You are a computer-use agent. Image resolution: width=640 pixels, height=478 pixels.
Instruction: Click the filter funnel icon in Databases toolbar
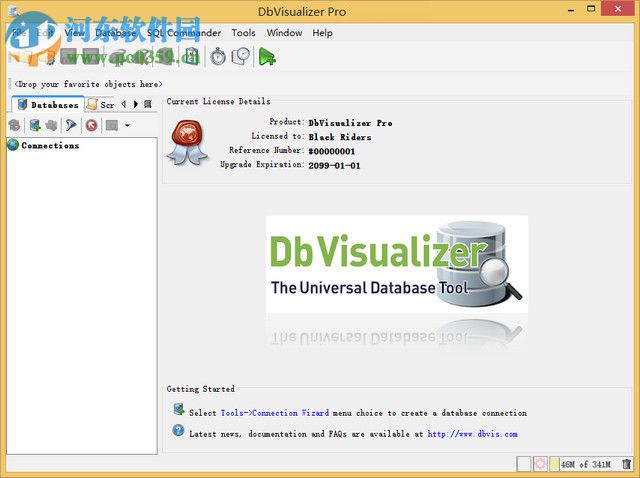(71, 125)
